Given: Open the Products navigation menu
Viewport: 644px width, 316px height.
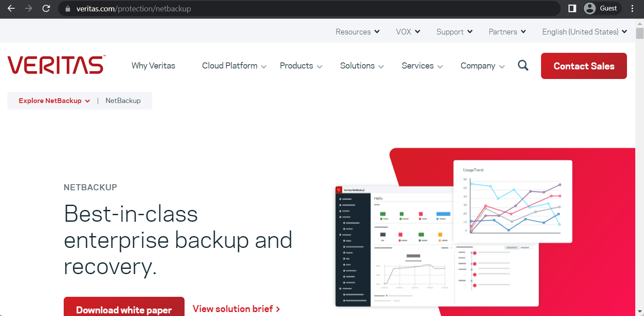Looking at the screenshot, I should 301,65.
